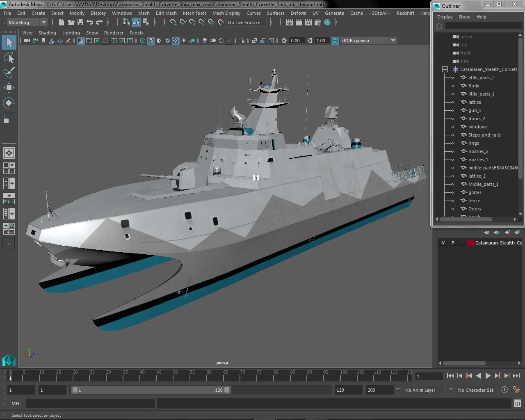Open the Script Editor button
The width and height of the screenshot is (525, 420).
518,404
